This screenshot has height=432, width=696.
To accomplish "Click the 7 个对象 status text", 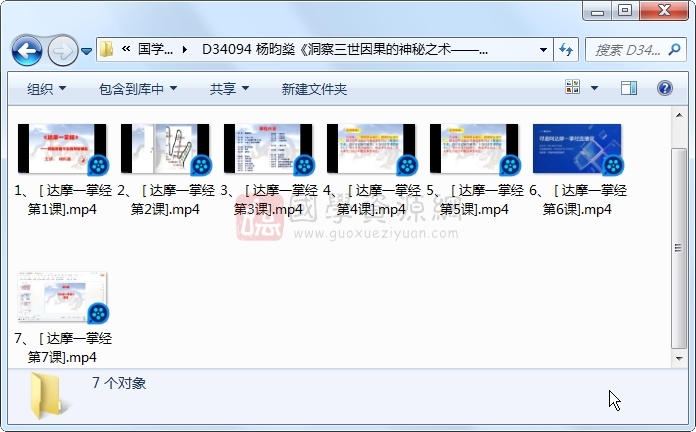I will click(119, 383).
